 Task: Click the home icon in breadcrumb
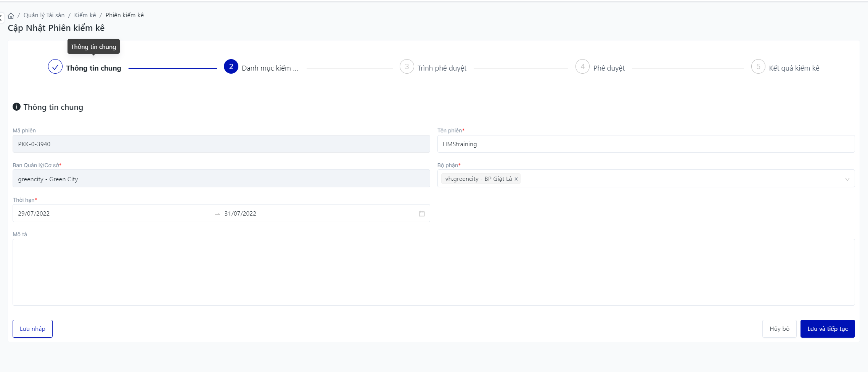pyautogui.click(x=11, y=16)
